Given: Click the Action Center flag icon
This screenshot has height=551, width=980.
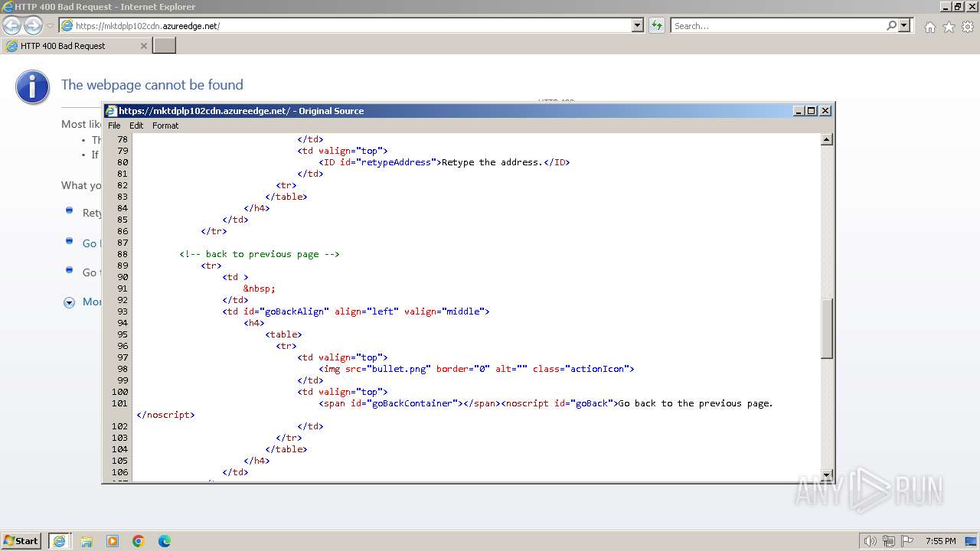Looking at the screenshot, I should (x=906, y=541).
